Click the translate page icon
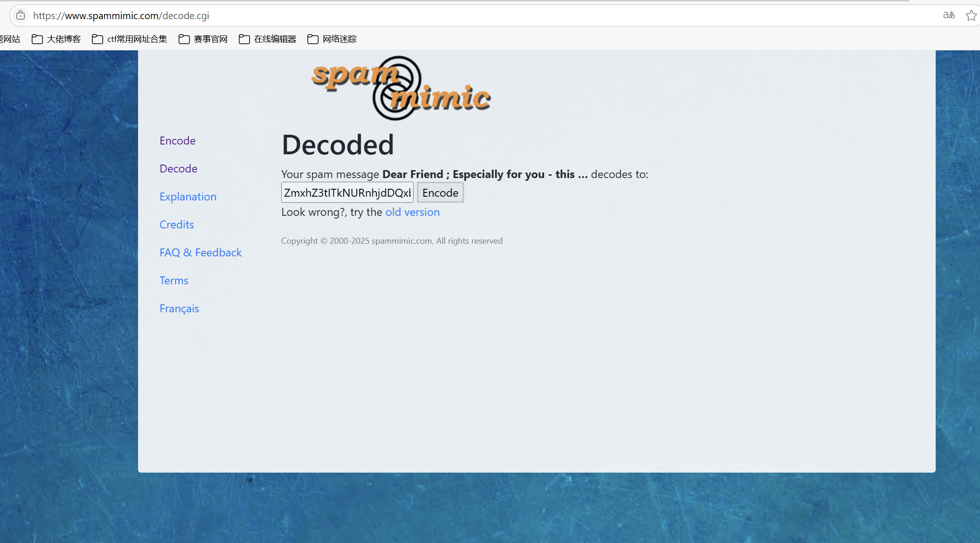 (x=949, y=15)
